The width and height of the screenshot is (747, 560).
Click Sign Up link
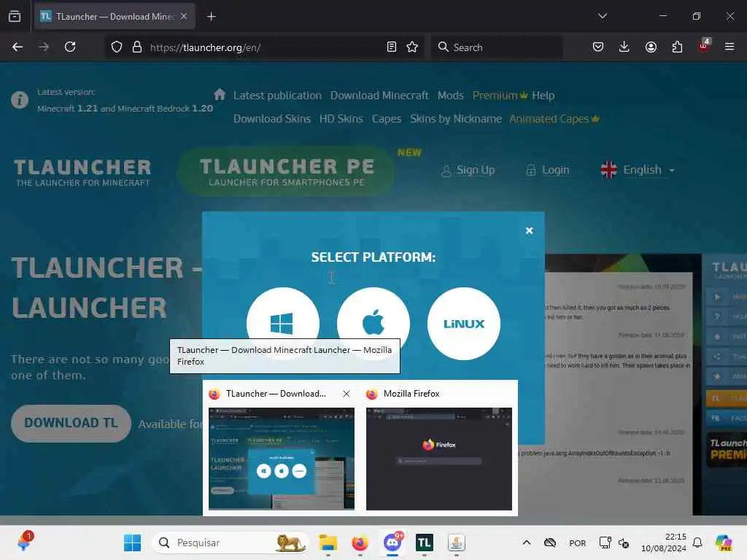pos(468,170)
